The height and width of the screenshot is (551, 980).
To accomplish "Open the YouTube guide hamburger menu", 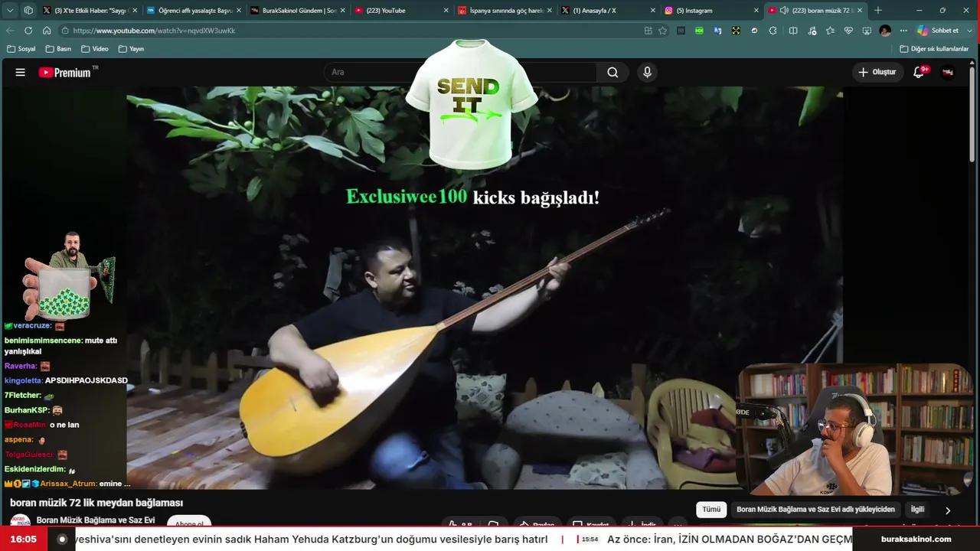I will [21, 72].
